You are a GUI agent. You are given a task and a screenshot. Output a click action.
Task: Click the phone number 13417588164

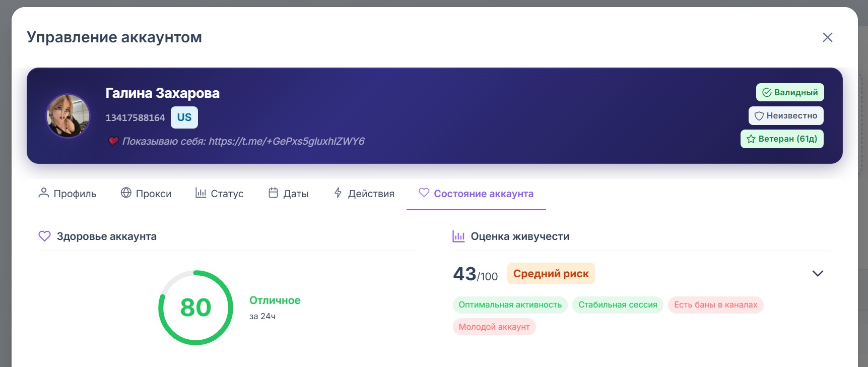tap(135, 118)
